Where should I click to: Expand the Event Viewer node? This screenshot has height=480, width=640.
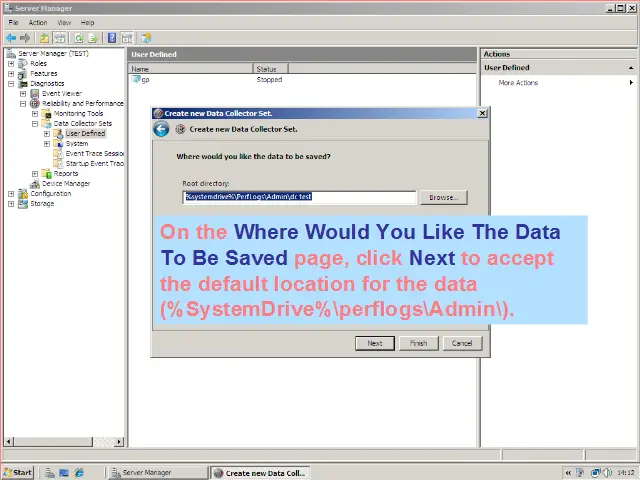click(x=23, y=94)
